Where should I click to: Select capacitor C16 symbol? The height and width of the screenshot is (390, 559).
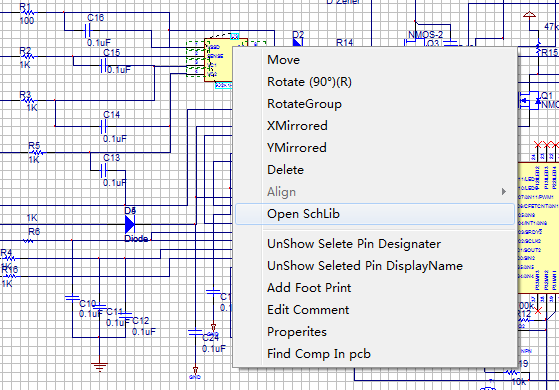coord(88,31)
